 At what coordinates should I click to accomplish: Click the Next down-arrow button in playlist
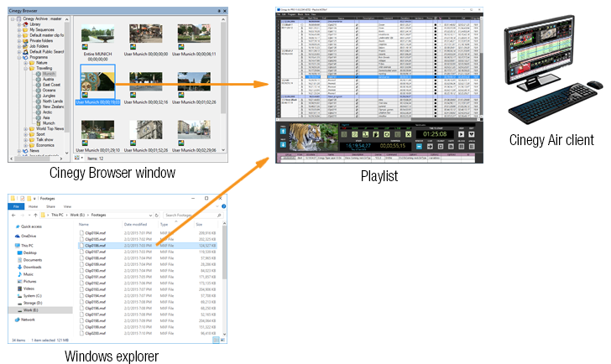tap(283, 144)
